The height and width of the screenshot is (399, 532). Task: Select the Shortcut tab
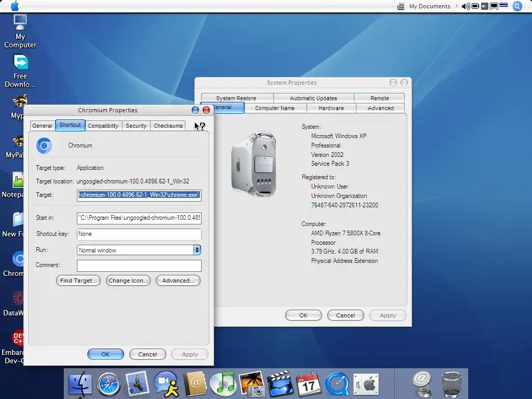point(70,125)
